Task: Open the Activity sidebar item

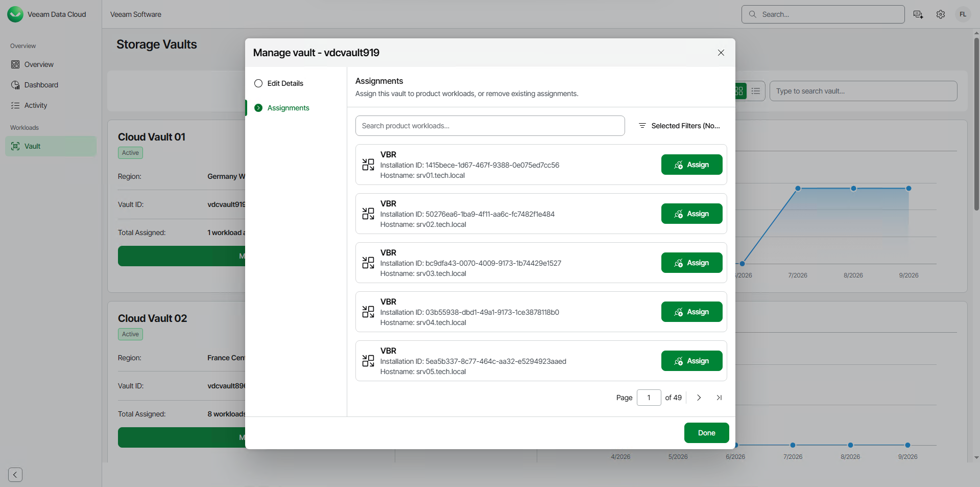Action: click(51, 105)
